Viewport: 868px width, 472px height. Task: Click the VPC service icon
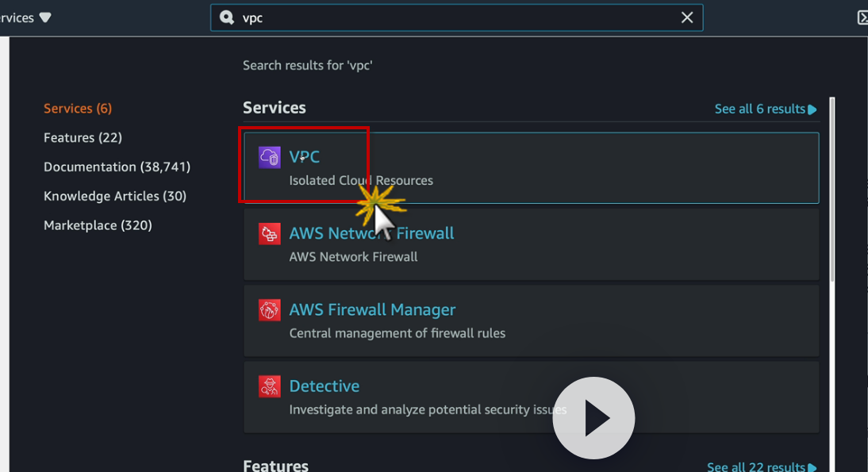click(270, 157)
